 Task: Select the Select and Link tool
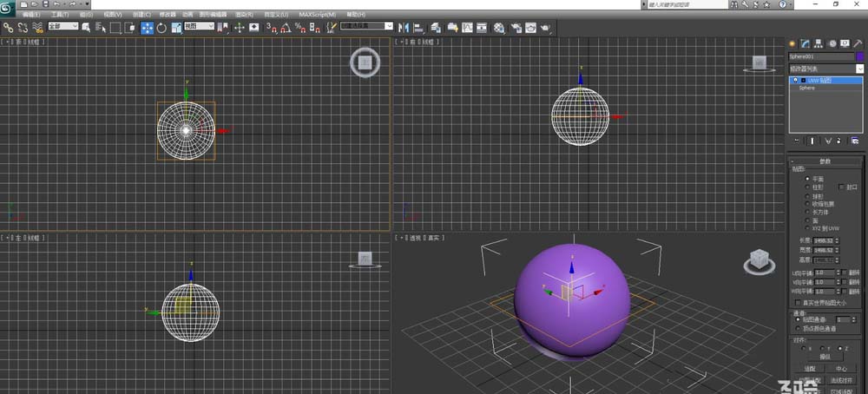(x=9, y=27)
